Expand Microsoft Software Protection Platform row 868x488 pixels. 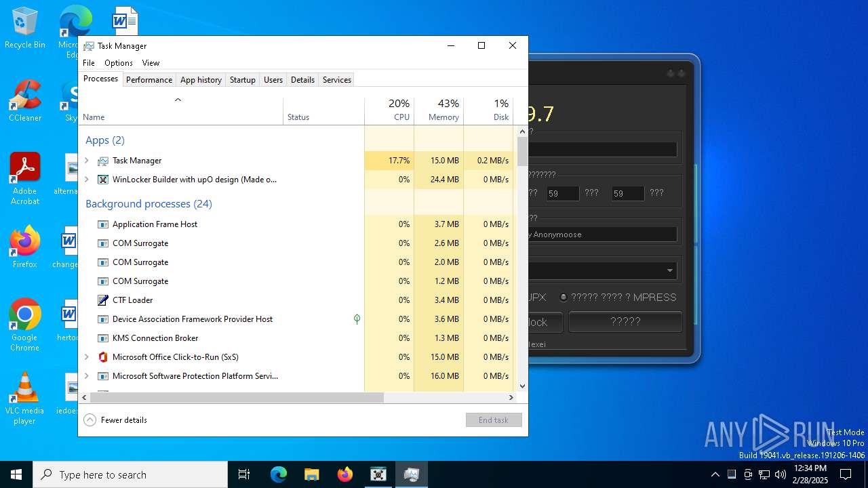86,375
